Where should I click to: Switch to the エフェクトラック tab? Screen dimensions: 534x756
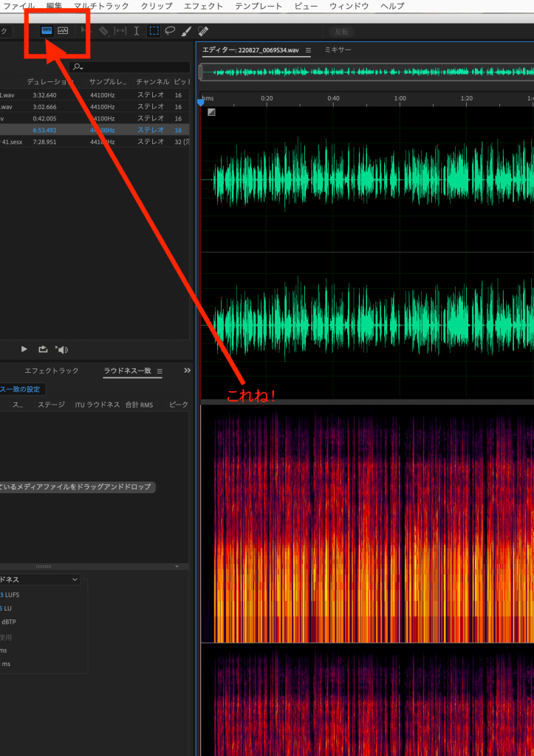coord(52,371)
